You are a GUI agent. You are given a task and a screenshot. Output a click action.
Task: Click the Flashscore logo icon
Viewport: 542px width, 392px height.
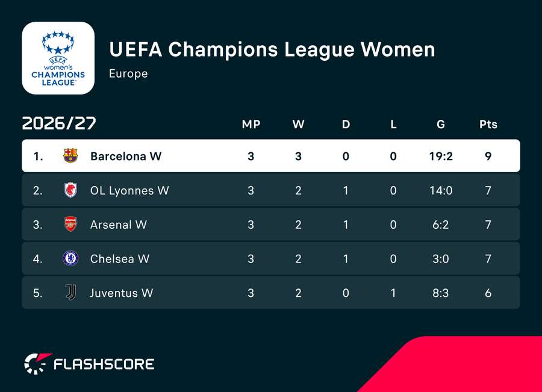(x=37, y=364)
